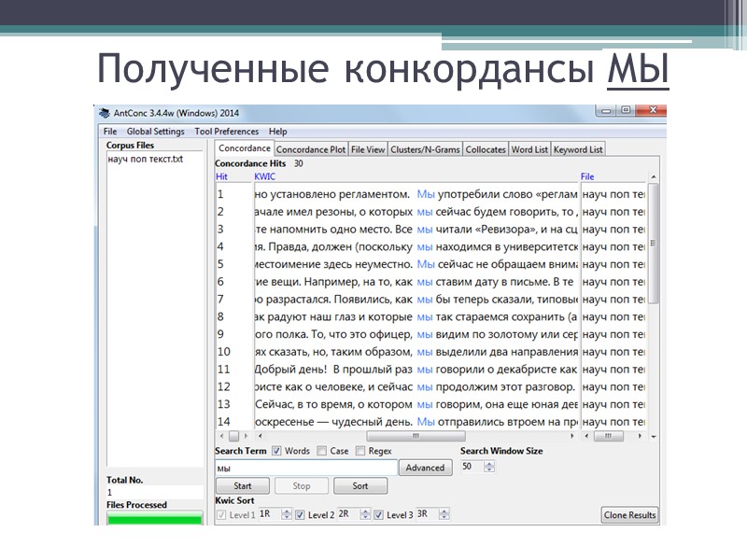The width and height of the screenshot is (747, 560).
Task: Open the Advanced search options
Action: point(425,468)
